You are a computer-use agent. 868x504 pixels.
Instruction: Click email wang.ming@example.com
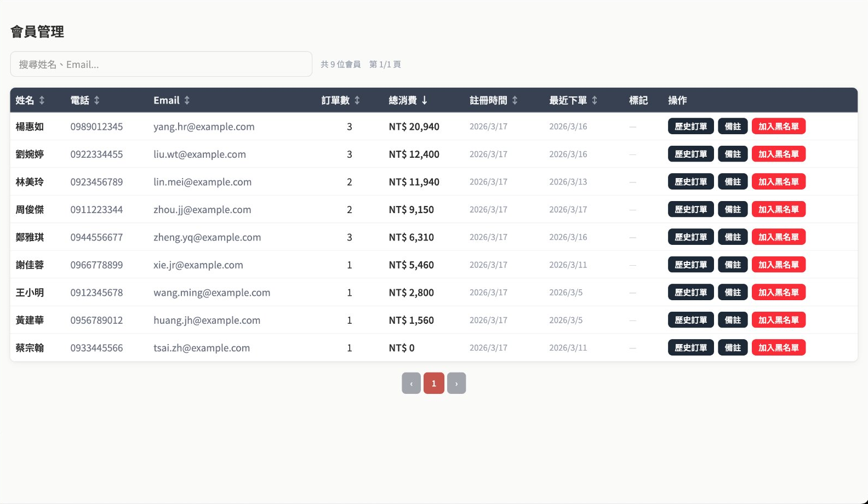tap(212, 293)
